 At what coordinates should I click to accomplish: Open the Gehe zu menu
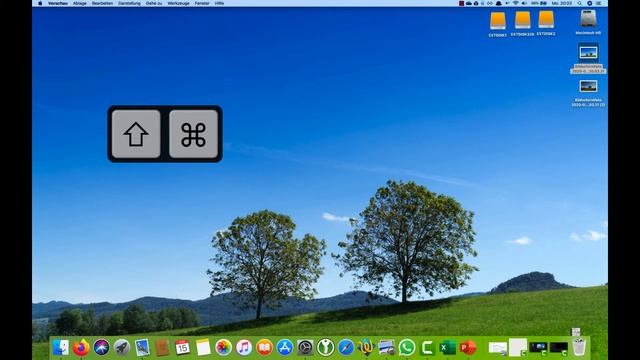(x=154, y=3)
